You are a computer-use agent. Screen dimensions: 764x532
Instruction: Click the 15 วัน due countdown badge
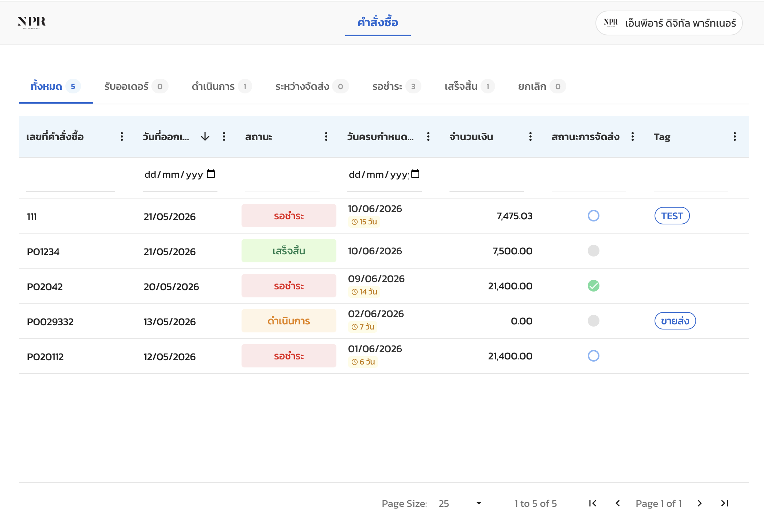[x=364, y=222]
